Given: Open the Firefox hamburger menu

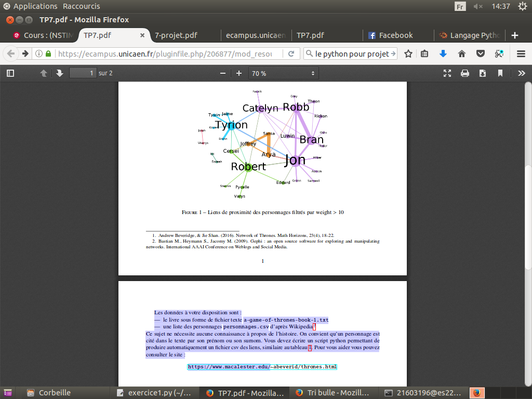Looking at the screenshot, I should tap(520, 53).
